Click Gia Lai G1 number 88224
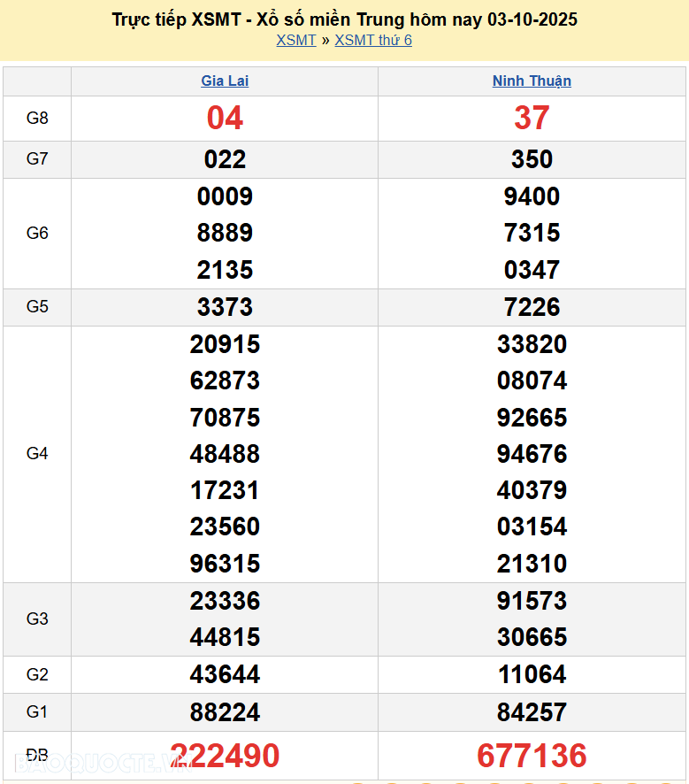 coord(225,712)
